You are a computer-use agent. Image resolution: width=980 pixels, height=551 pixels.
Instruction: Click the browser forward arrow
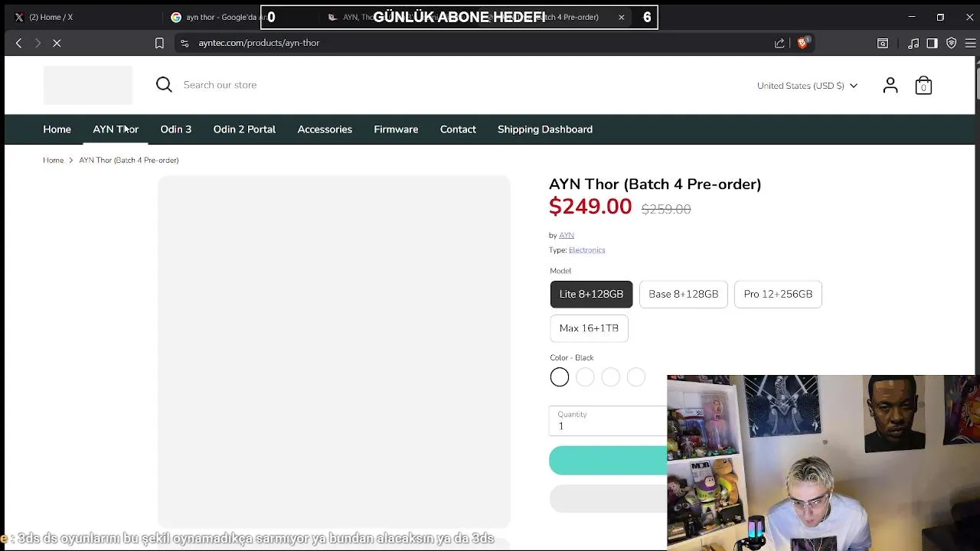click(37, 43)
